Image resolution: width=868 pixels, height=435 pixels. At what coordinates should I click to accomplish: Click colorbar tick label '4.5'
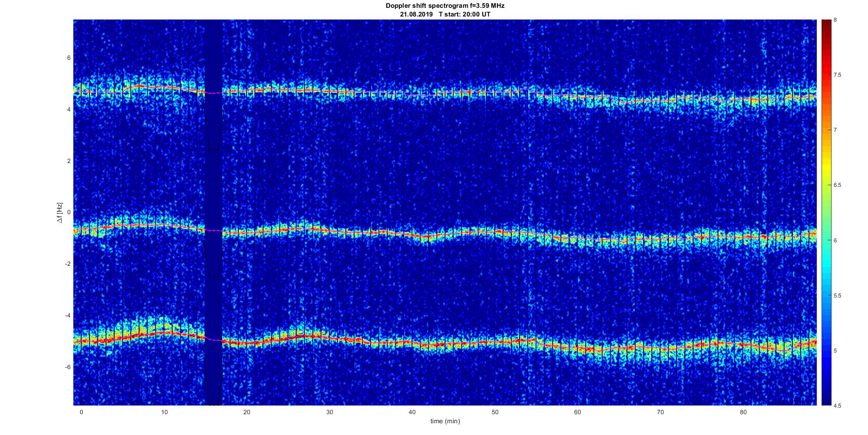(838, 406)
